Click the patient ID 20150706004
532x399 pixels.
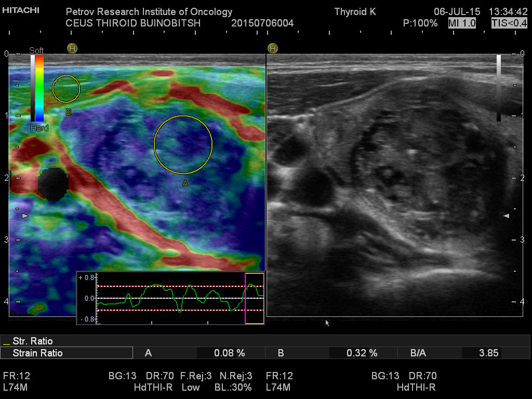[262, 23]
